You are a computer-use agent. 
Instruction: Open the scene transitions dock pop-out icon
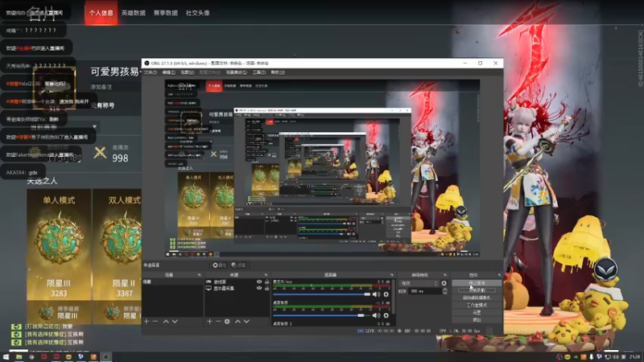point(445,275)
